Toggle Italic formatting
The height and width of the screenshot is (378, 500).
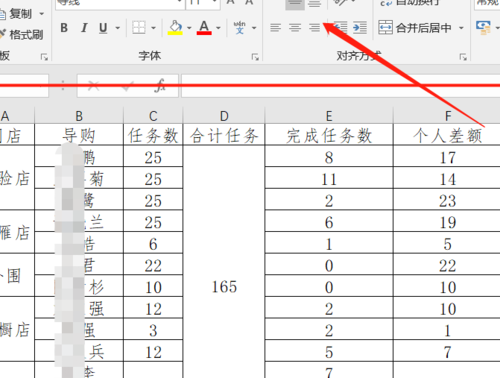coord(84,28)
